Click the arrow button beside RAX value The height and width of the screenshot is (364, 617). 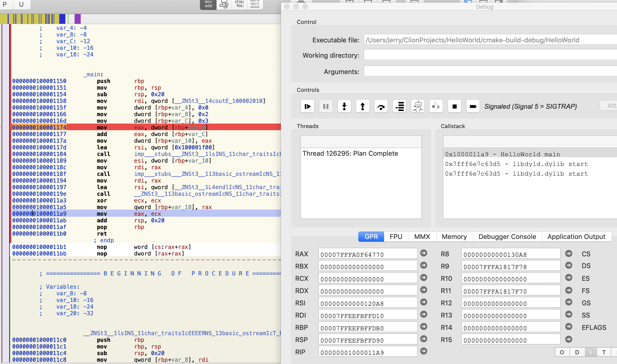424,253
